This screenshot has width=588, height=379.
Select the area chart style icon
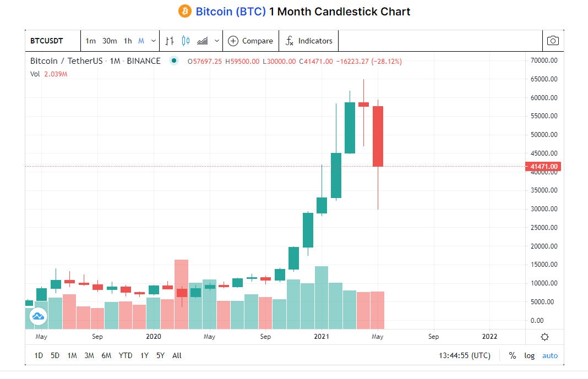(x=203, y=41)
